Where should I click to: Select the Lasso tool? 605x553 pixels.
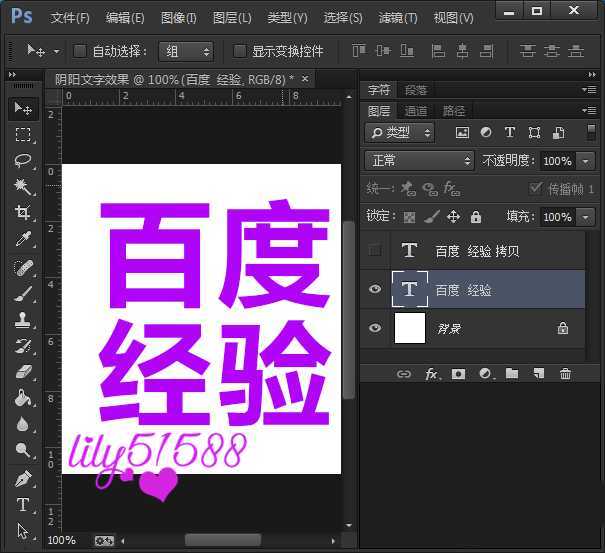tap(22, 161)
